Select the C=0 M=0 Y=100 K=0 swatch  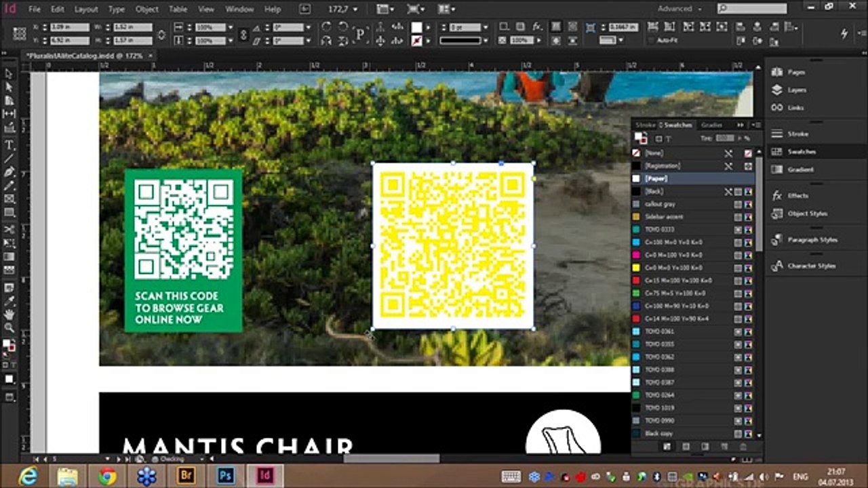(x=693, y=268)
